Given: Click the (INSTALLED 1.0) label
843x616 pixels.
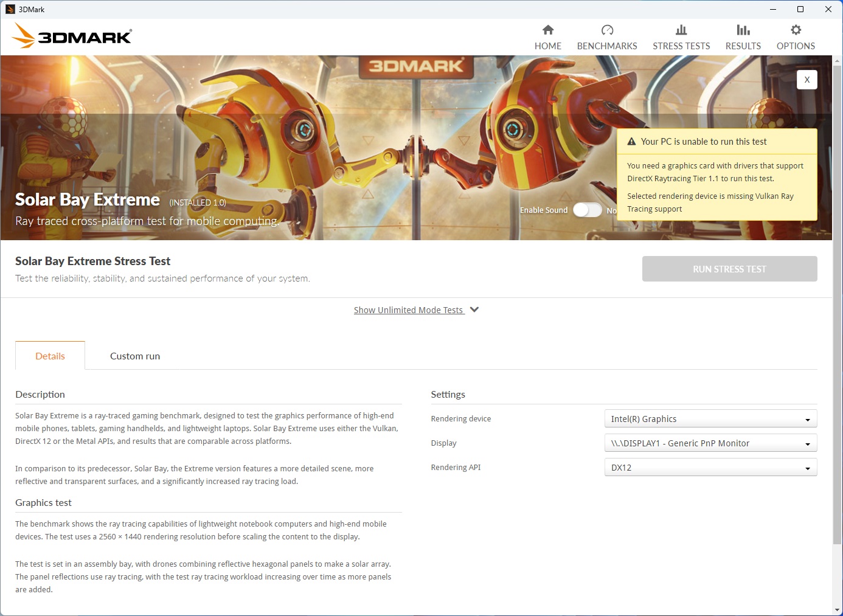Looking at the screenshot, I should pyautogui.click(x=198, y=202).
